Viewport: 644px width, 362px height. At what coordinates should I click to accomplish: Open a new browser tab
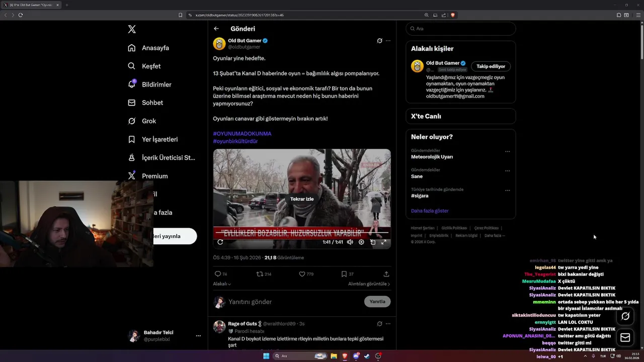66,5
